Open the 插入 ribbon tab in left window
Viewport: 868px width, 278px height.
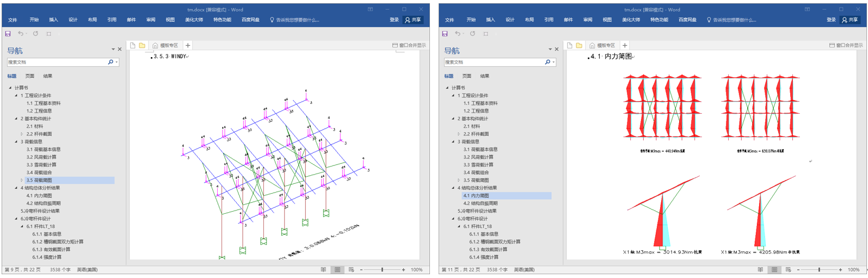[x=53, y=20]
